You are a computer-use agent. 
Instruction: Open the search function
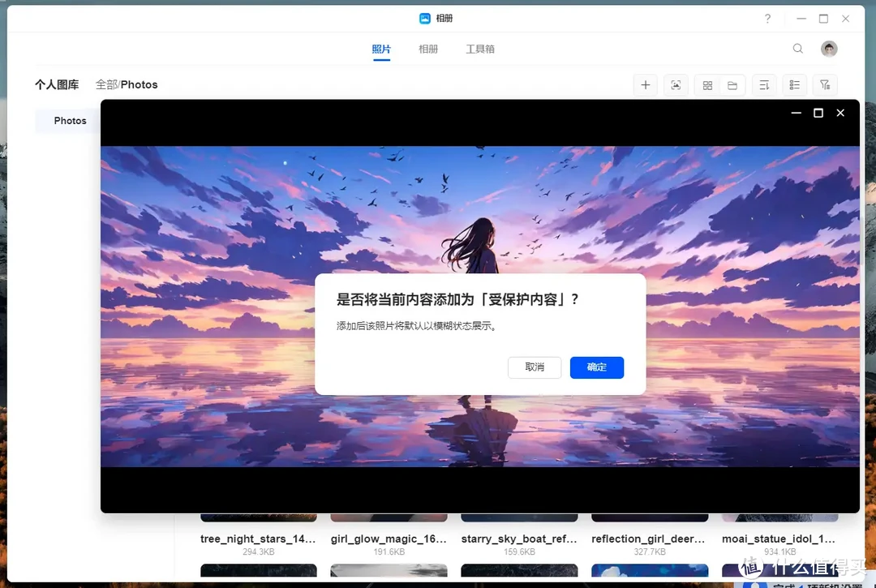(x=797, y=48)
